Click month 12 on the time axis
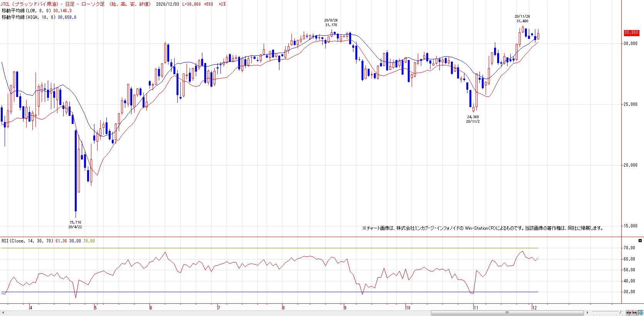Image resolution: width=644 pixels, height=316 pixels. 535,308
